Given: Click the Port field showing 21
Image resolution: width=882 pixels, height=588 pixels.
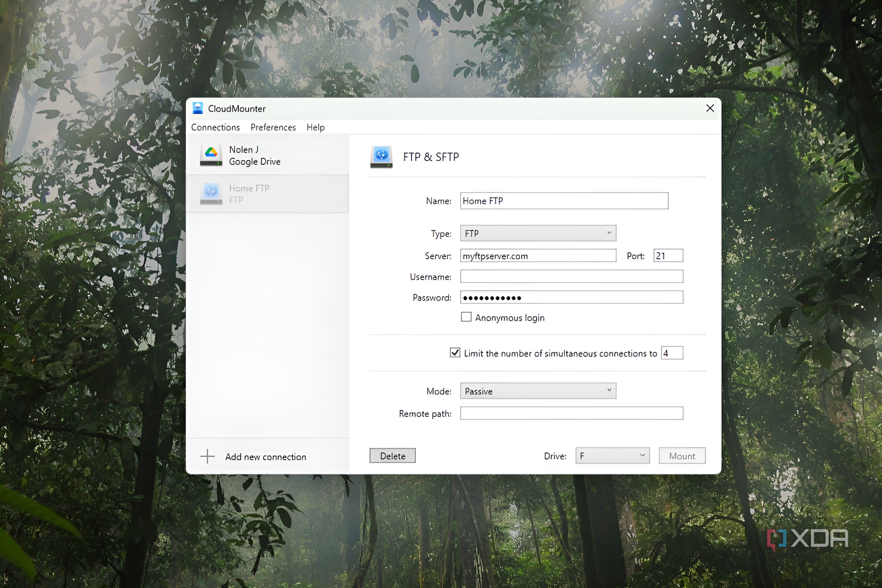Looking at the screenshot, I should click(x=668, y=256).
